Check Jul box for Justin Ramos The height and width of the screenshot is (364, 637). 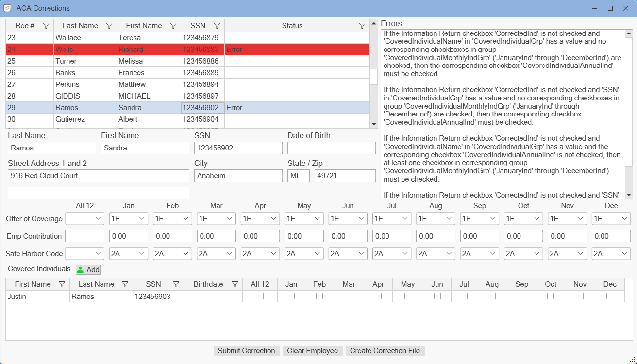464,296
